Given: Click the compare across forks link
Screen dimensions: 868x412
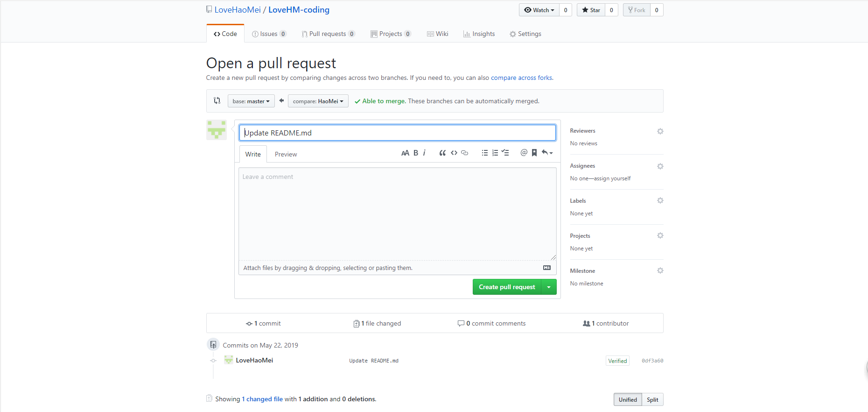Looking at the screenshot, I should tap(521, 78).
